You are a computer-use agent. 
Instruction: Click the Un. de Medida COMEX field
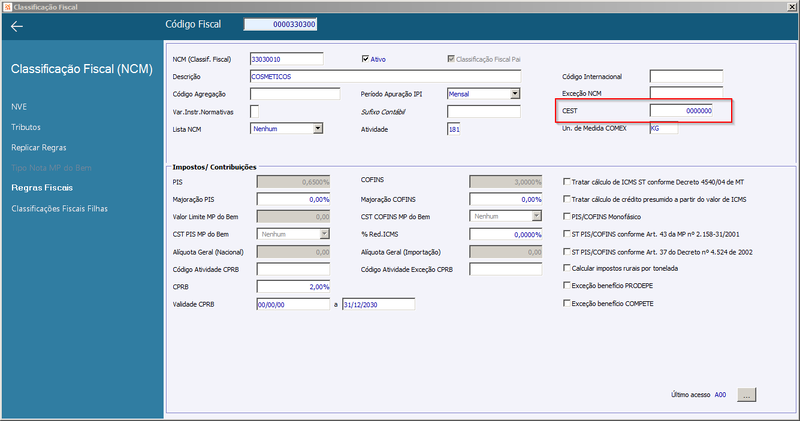tap(664, 128)
